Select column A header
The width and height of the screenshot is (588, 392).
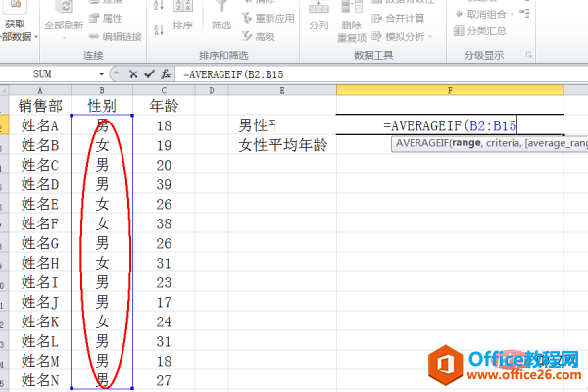click(x=40, y=90)
